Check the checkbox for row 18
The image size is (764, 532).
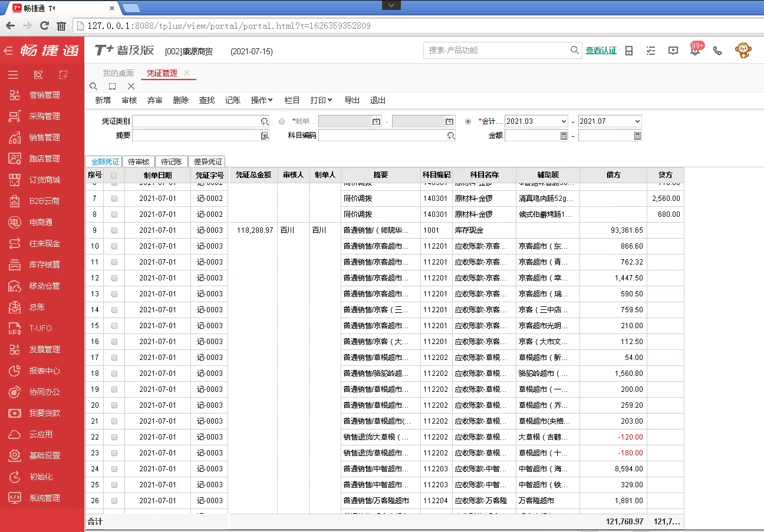click(114, 374)
